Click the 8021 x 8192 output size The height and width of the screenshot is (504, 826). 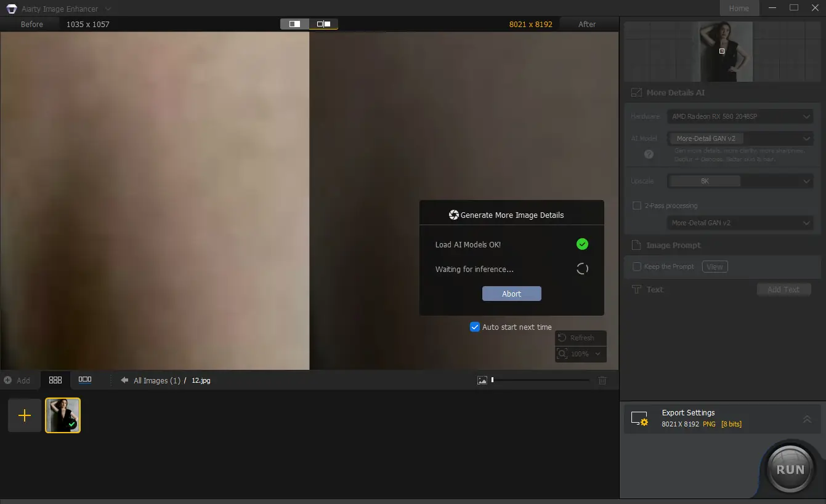[531, 24]
